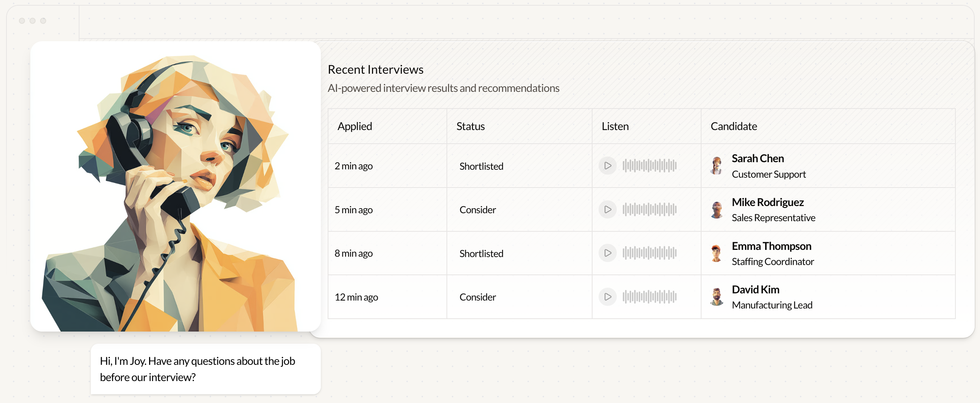Image resolution: width=980 pixels, height=403 pixels.
Task: Play Mike Rodriguez's interview audio
Action: pyautogui.click(x=608, y=209)
